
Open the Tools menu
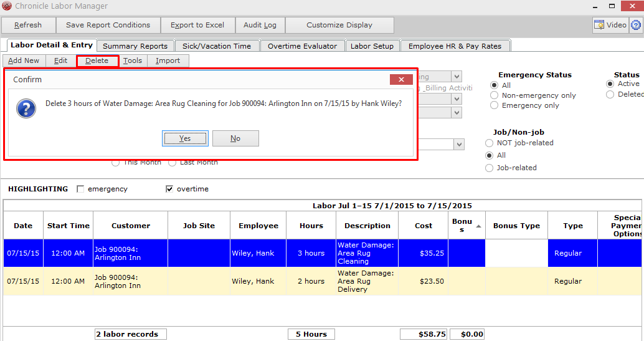click(x=132, y=60)
